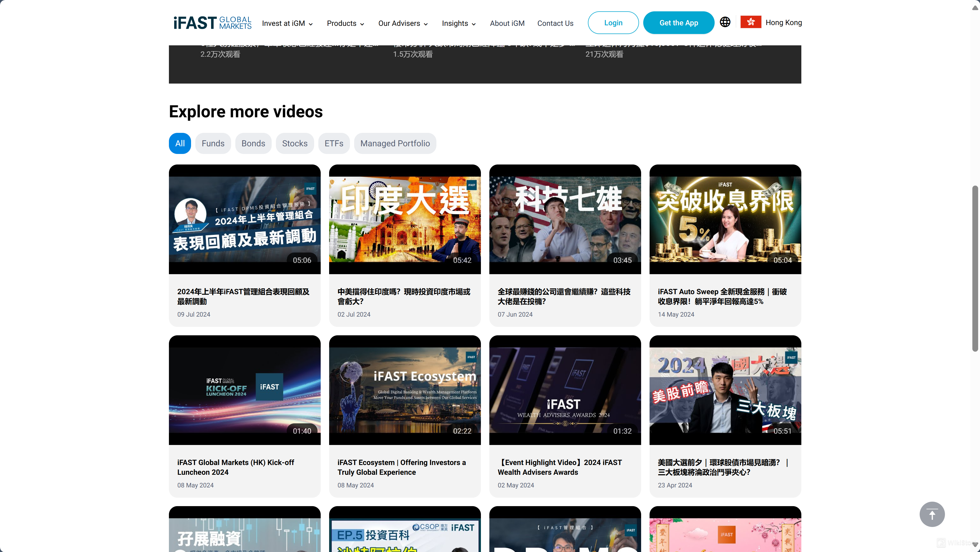Click the back-to-top arrow button

[932, 514]
